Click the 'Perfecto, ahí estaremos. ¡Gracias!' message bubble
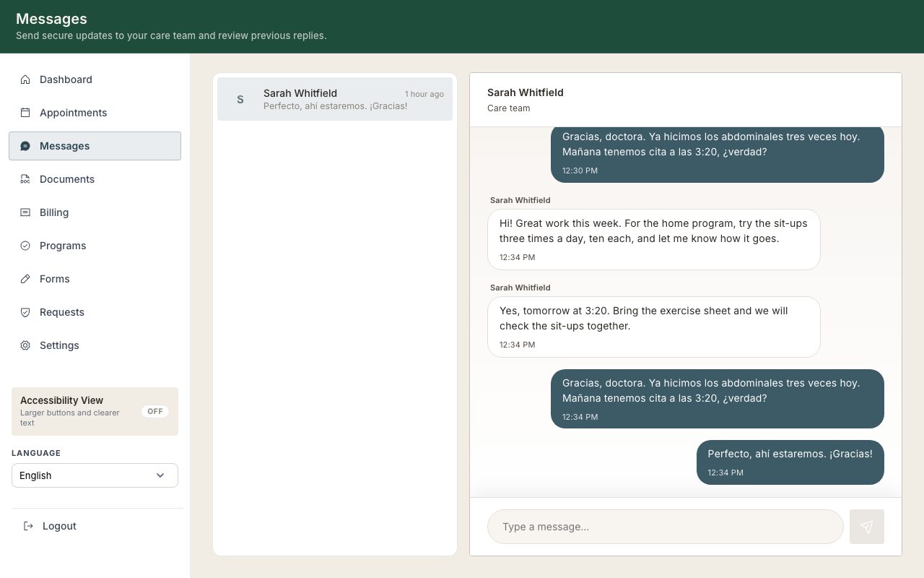924x578 pixels. 790,462
